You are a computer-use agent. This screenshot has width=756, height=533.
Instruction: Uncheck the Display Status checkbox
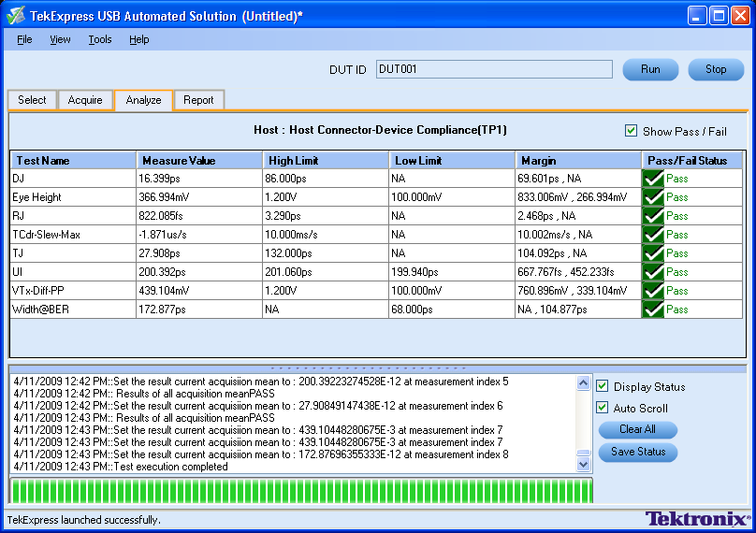coord(603,386)
